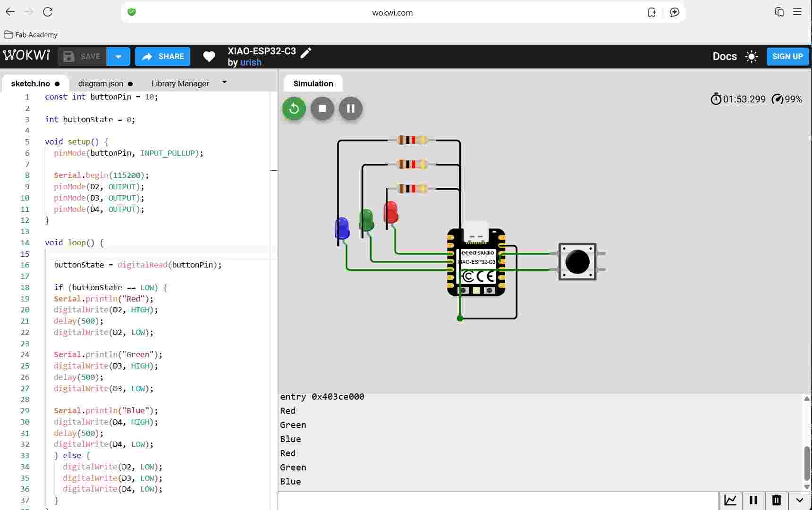Click the blue LED in the circuit
This screenshot has width=812, height=510.
pyautogui.click(x=342, y=228)
